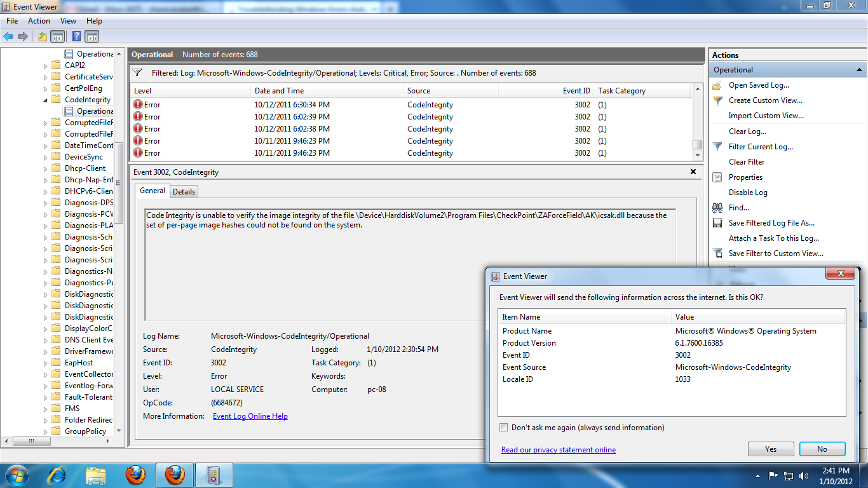
Task: Click the Forward arrow in the toolbar
Action: 23,37
